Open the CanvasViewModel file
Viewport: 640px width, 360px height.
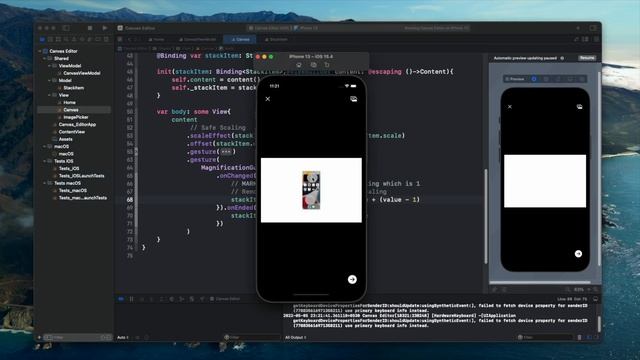click(x=82, y=73)
